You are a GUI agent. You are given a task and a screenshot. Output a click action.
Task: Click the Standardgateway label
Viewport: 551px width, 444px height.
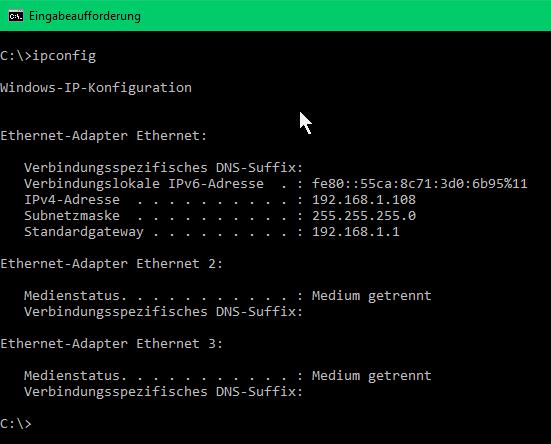click(x=84, y=232)
